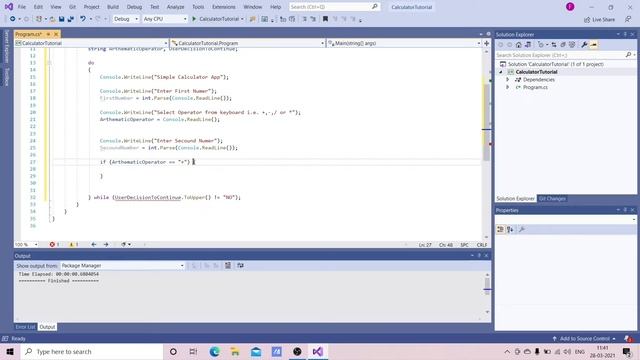Open Microsoft Edge from taskbar
640x360 pixels.
[215, 351]
